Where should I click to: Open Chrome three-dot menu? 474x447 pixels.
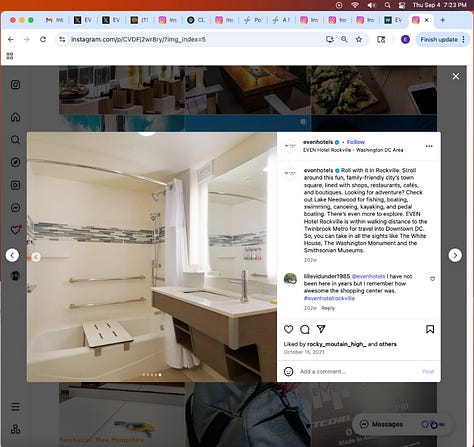click(x=464, y=39)
